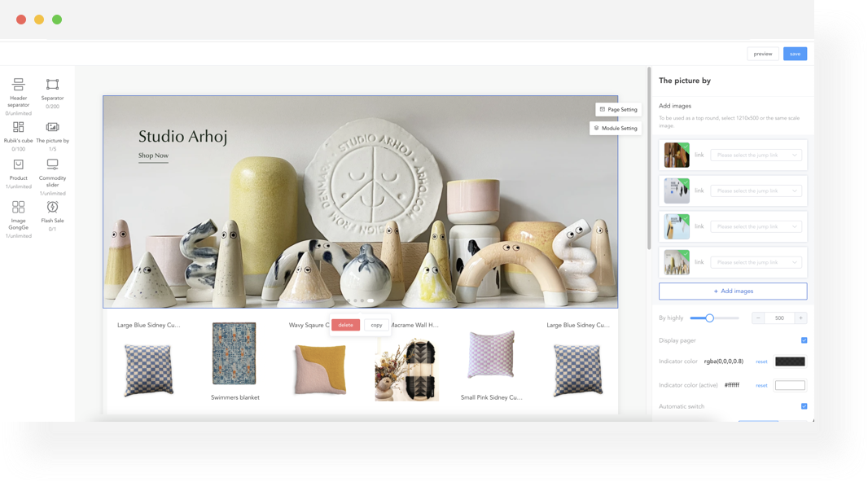Open Page Setting panel

[x=618, y=109]
